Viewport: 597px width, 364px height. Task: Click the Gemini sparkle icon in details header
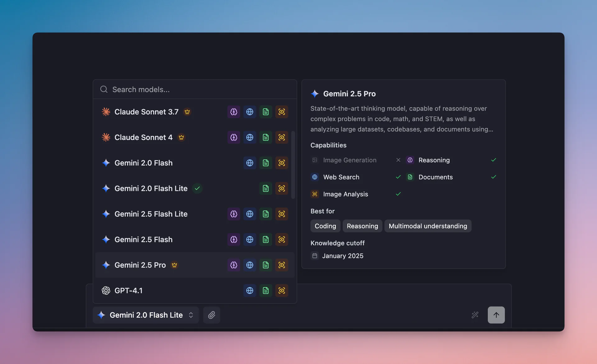pyautogui.click(x=315, y=94)
